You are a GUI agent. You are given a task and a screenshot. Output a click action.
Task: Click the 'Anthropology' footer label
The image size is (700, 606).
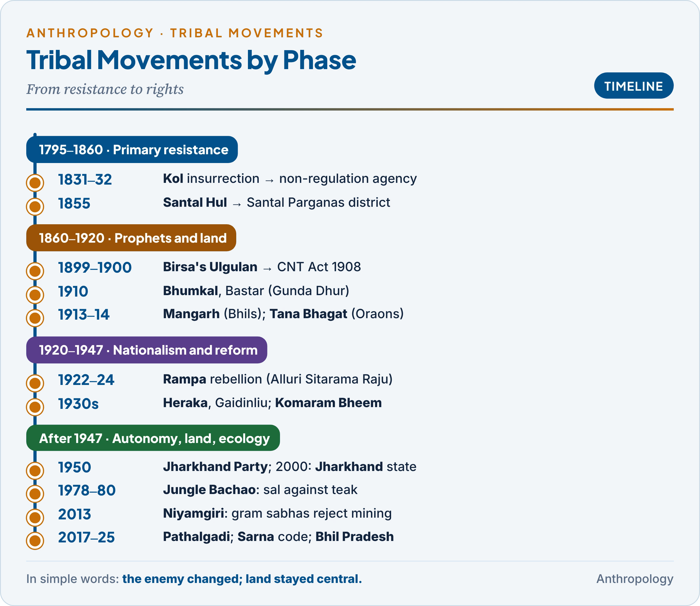coord(635,579)
